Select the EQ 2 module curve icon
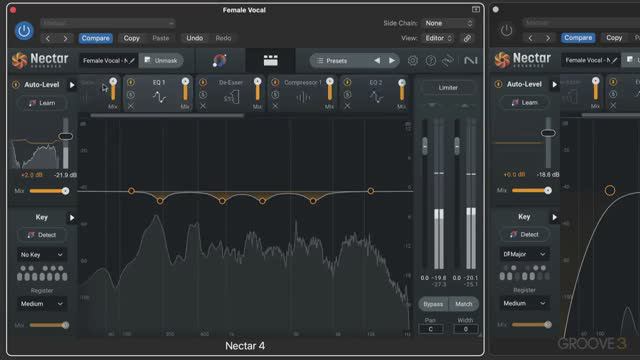640x360 pixels. point(376,97)
